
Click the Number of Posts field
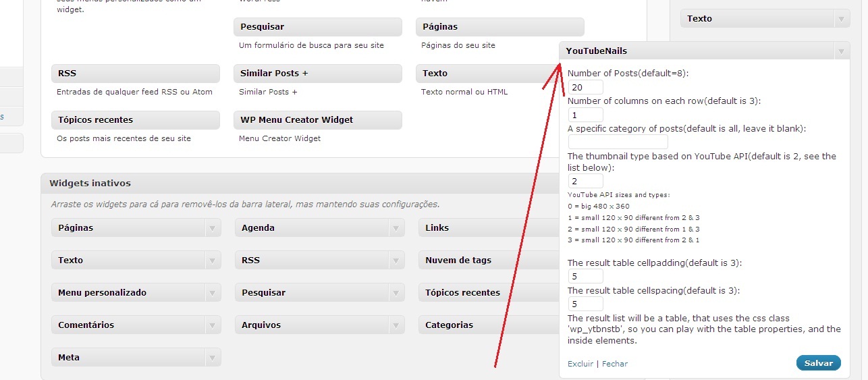tap(585, 87)
